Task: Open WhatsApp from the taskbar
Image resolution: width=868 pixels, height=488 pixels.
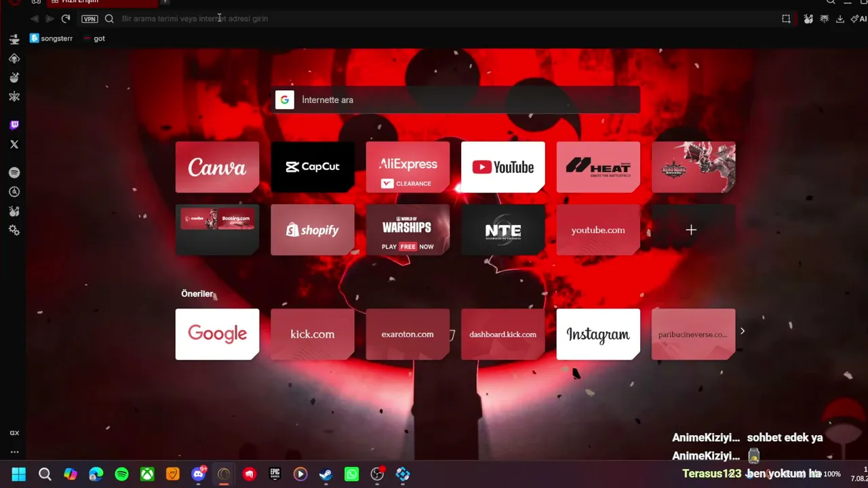Action: 351,474
